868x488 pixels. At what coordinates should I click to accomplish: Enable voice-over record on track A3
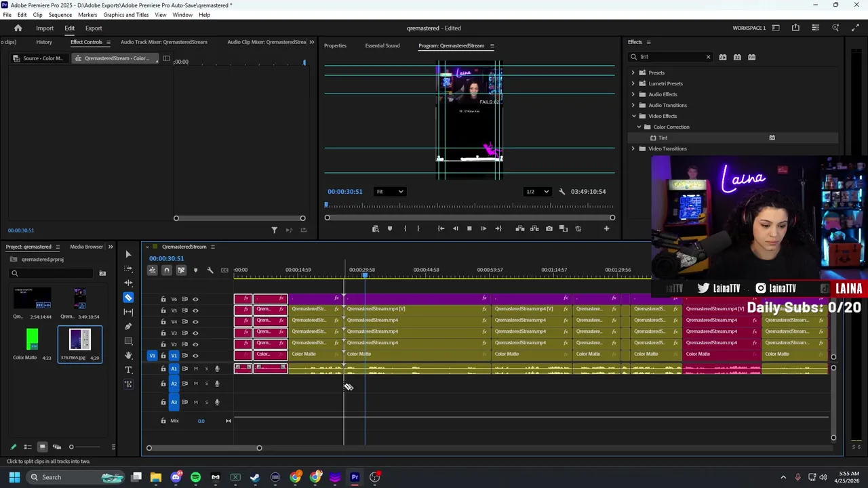click(217, 402)
